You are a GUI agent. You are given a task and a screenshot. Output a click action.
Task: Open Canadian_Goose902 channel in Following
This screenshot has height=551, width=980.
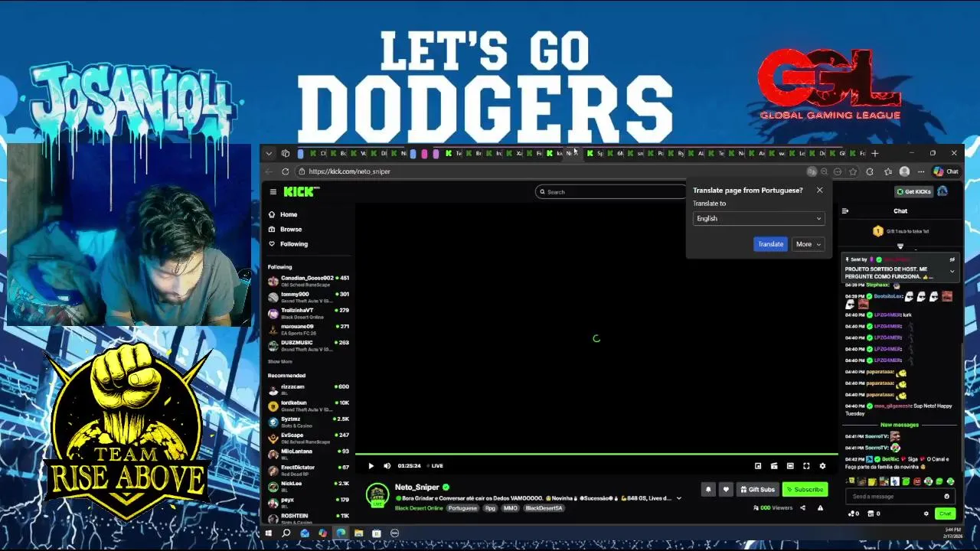(x=309, y=281)
